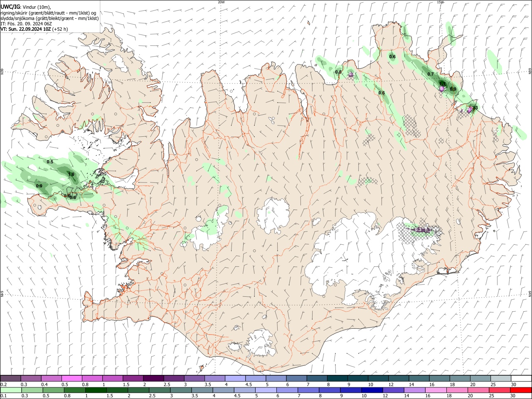Click the light pink 16–18 swatch in the lower legend
Screen dimensions: 532x399
[x=435, y=390]
